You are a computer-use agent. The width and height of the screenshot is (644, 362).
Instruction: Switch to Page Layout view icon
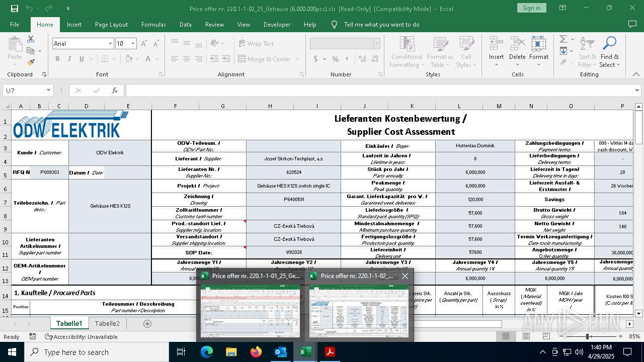point(526,336)
